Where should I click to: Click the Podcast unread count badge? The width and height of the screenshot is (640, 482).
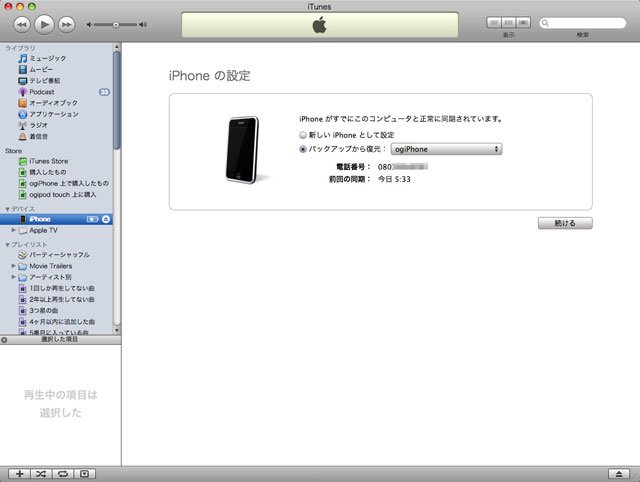coord(104,92)
